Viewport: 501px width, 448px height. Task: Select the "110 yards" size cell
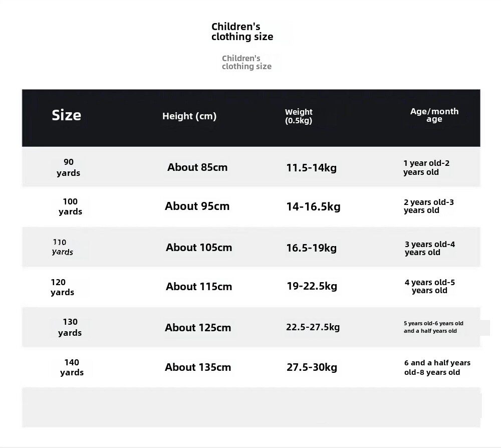click(x=62, y=247)
